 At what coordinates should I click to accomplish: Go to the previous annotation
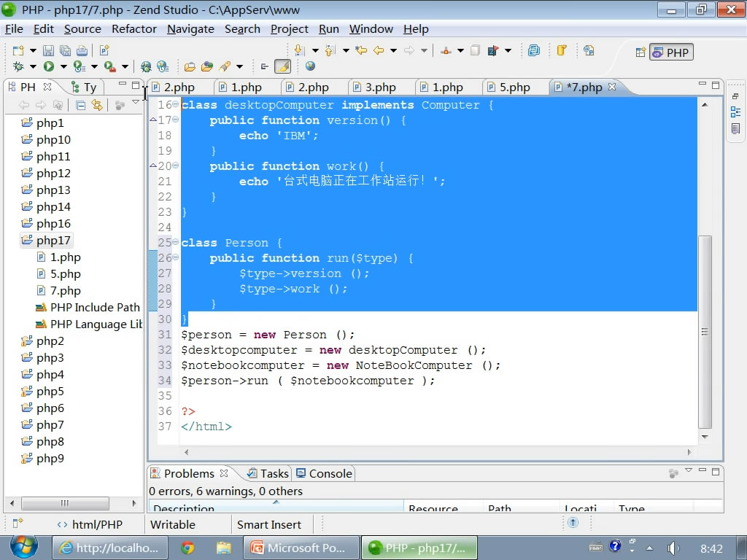(x=330, y=50)
